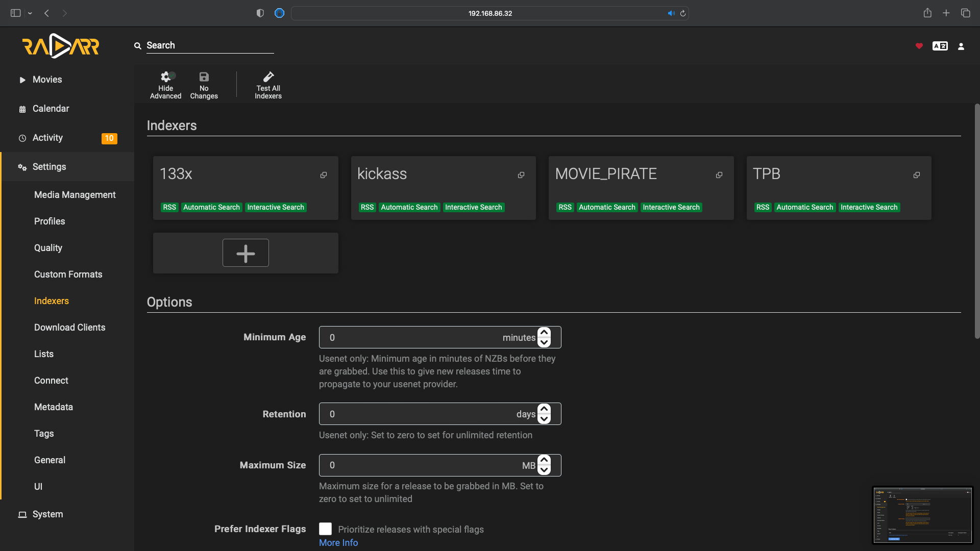Viewport: 980px width, 551px height.
Task: Open the translate language icon
Action: [x=940, y=46]
